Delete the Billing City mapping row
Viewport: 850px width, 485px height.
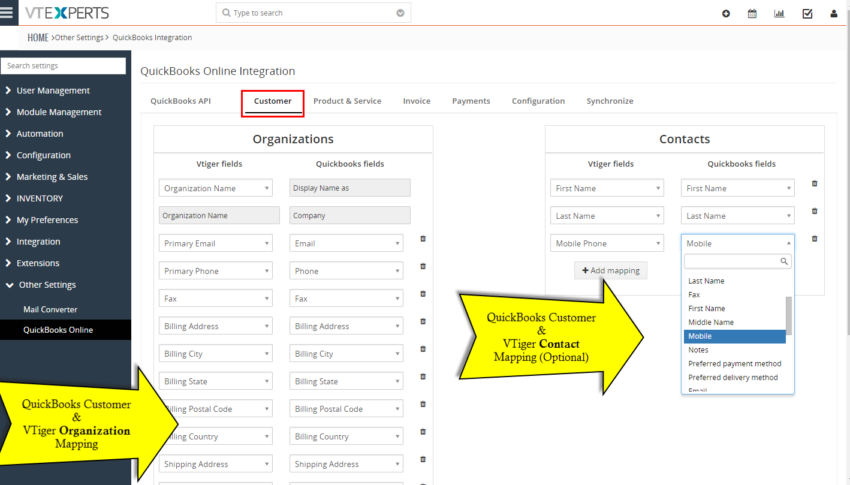tap(423, 349)
